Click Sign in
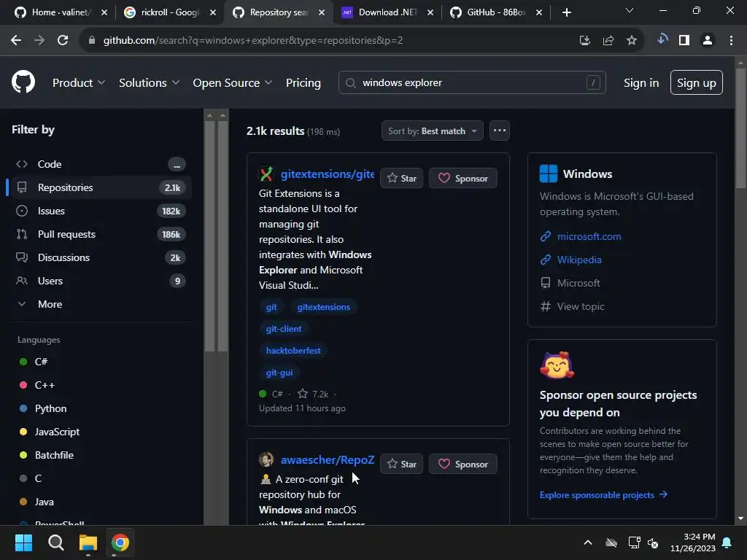Image resolution: width=747 pixels, height=560 pixels. (x=641, y=83)
